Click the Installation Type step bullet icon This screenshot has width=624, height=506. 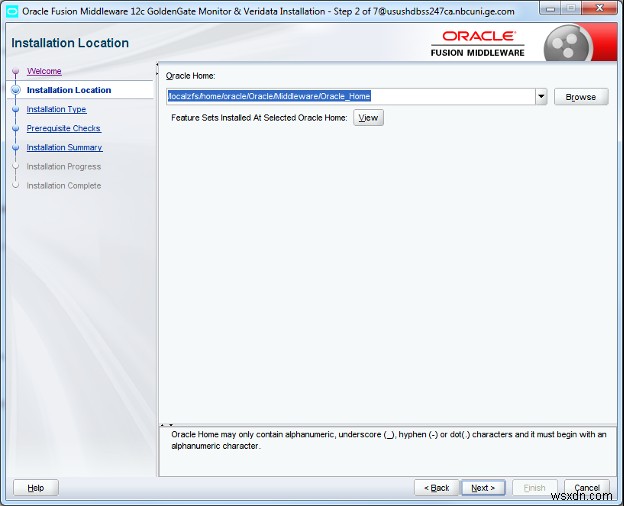(16, 109)
